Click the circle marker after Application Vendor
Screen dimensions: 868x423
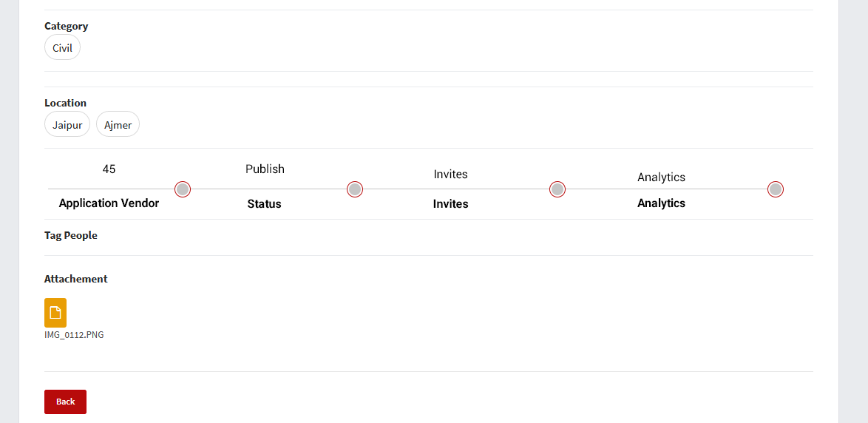click(183, 189)
